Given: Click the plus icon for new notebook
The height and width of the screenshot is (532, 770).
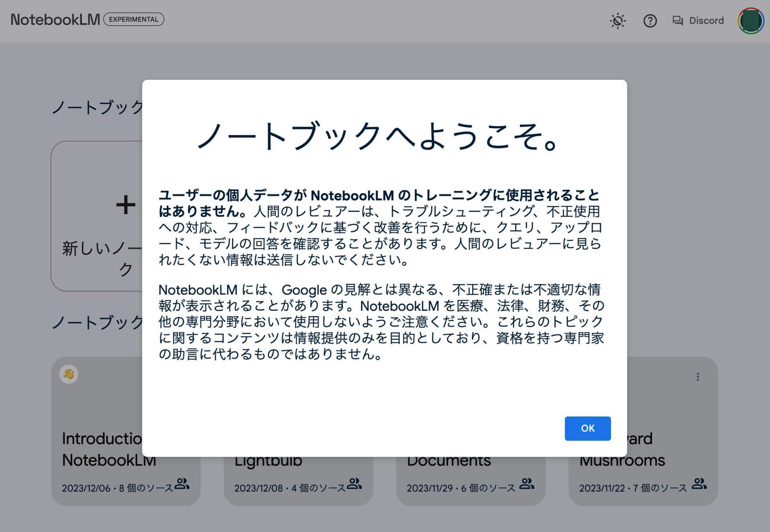Looking at the screenshot, I should pyautogui.click(x=126, y=205).
